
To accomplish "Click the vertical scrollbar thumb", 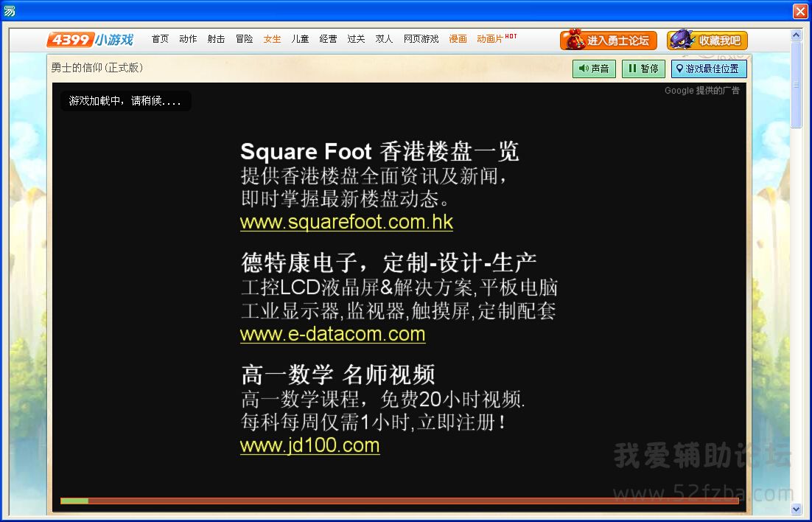I will click(797, 85).
